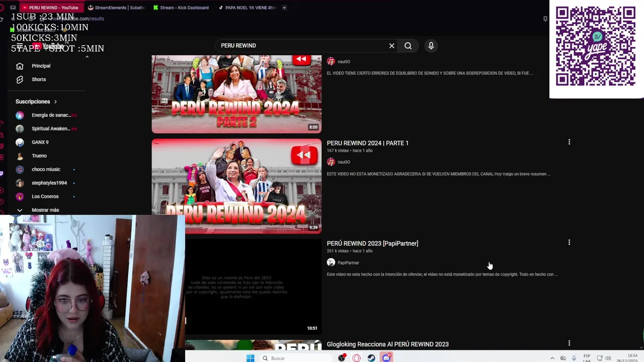The width and height of the screenshot is (644, 362).
Task: Click the taskbar Buscar search box
Action: [296, 358]
